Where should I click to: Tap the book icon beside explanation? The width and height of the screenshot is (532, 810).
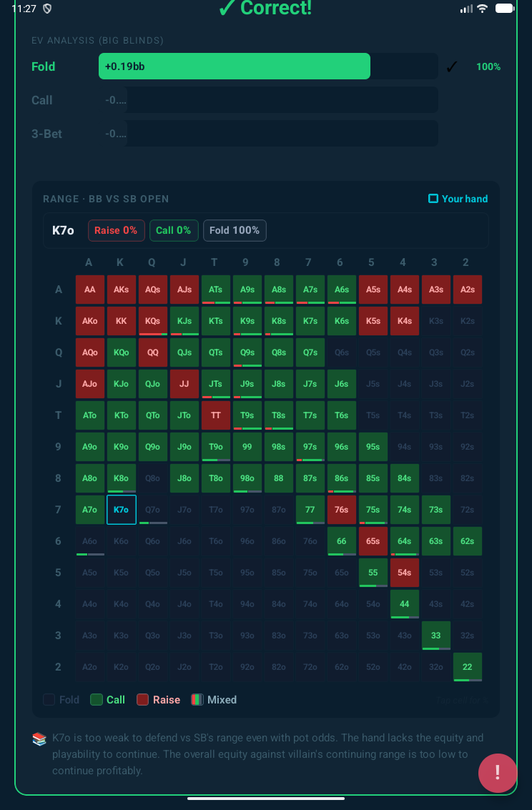pos(39,738)
